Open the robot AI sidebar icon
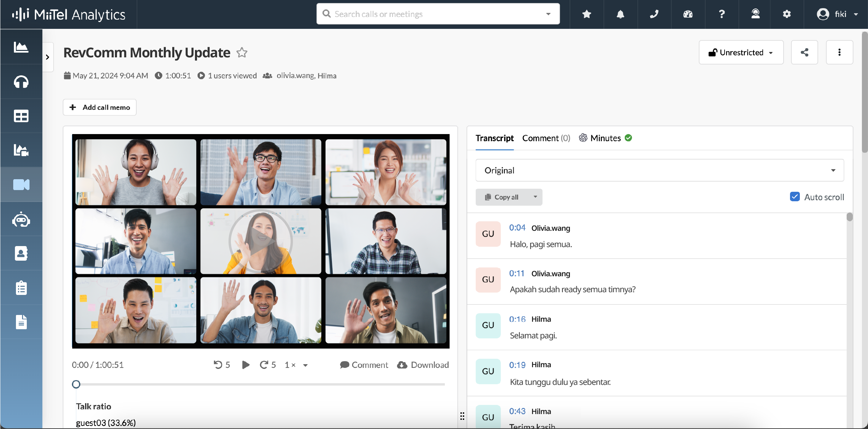Screen dimensions: 868x429 (21, 220)
